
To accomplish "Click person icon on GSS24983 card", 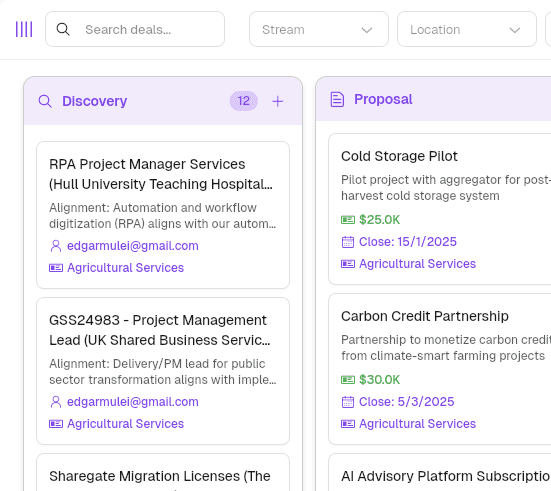I will tap(56, 402).
